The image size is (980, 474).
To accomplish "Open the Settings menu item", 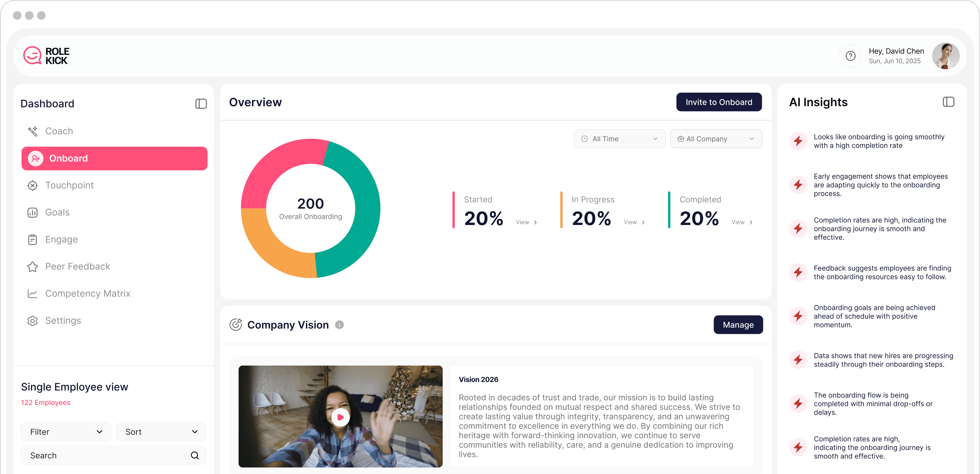I will point(63,320).
